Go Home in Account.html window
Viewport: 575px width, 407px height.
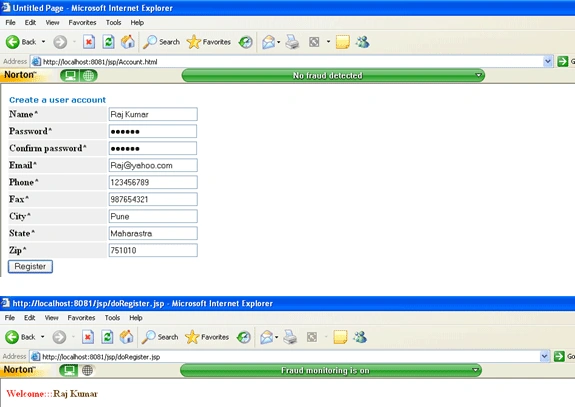coord(128,42)
